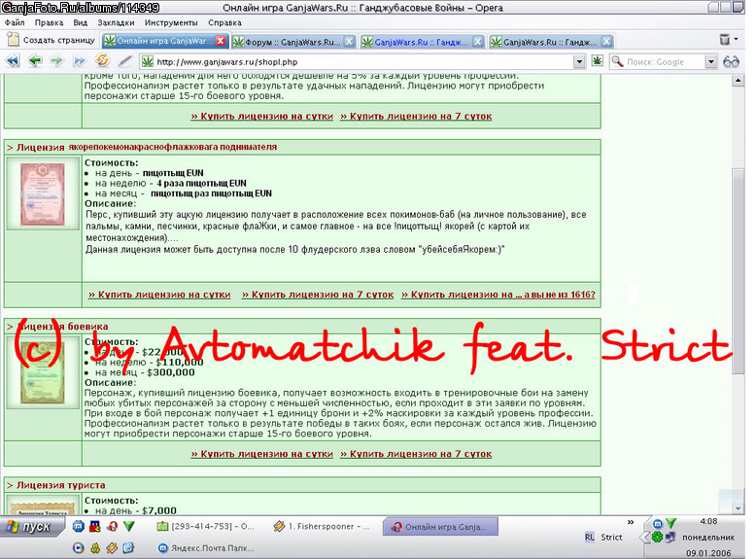Click the Google search magnifier icon
Image resolution: width=756 pixels, height=559 pixels.
(x=617, y=62)
